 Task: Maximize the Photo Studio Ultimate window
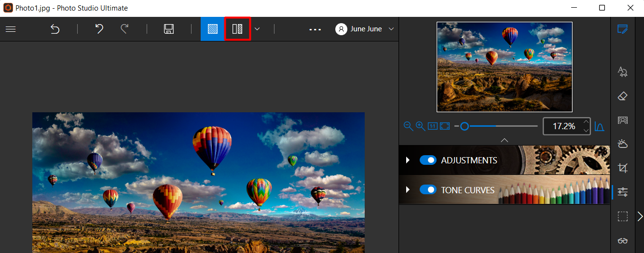[x=602, y=8]
